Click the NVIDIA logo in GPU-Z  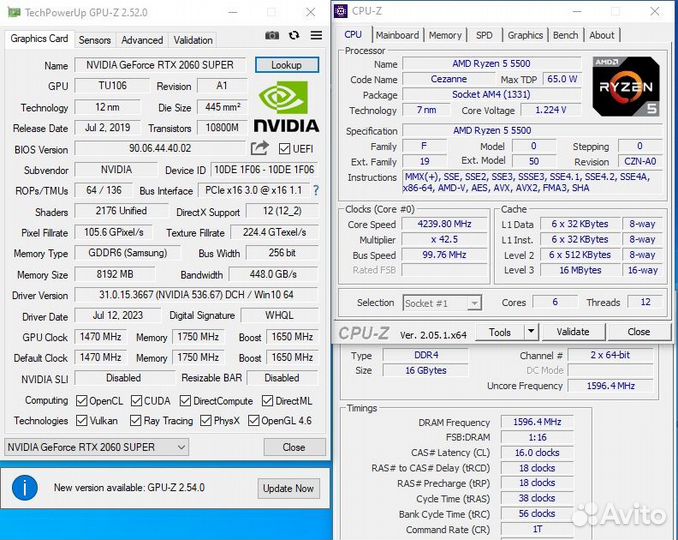[x=286, y=107]
